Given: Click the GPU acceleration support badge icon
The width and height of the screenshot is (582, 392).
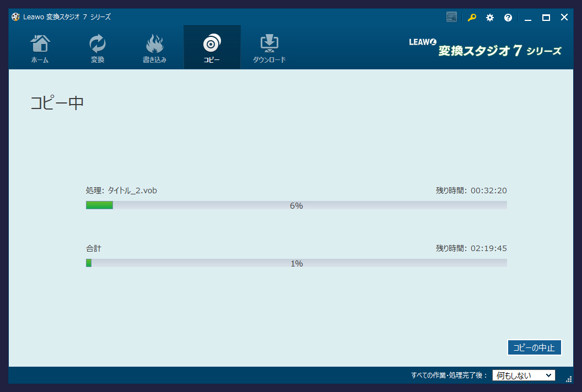Looking at the screenshot, I should (451, 17).
